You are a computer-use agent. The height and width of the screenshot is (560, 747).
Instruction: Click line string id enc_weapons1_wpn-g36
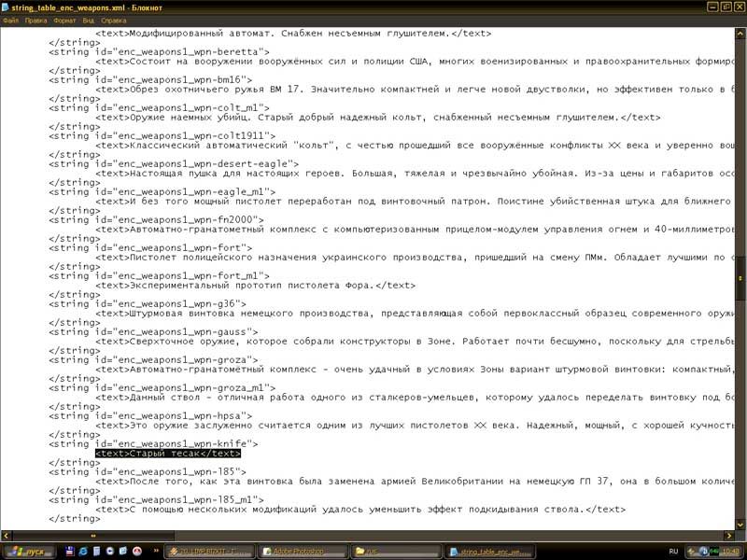click(148, 304)
